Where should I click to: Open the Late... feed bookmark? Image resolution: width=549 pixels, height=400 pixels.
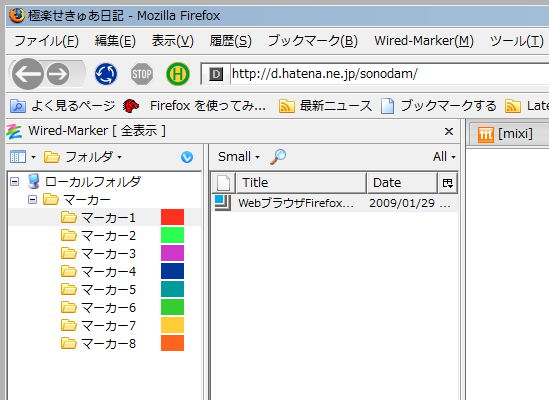pos(527,105)
